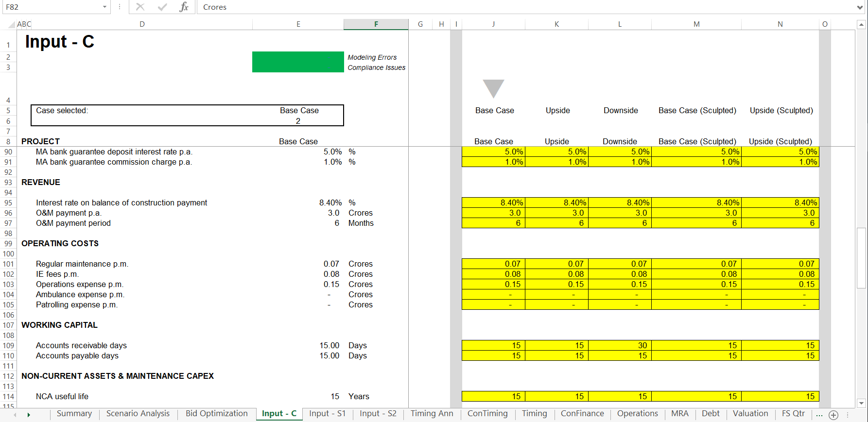868x422 pixels.
Task: Select the Input - C active sheet tab
Action: point(279,414)
